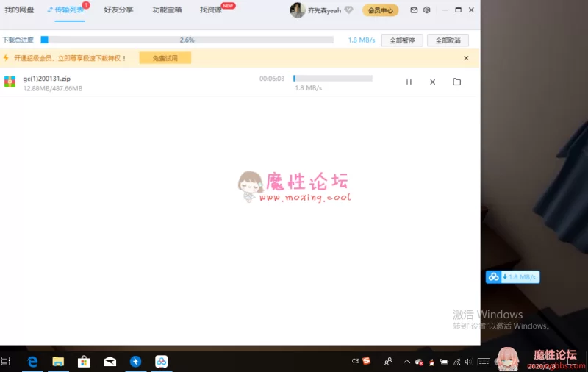
Task: Click the gc(1)200131.zip file progress bar
Action: [333, 78]
